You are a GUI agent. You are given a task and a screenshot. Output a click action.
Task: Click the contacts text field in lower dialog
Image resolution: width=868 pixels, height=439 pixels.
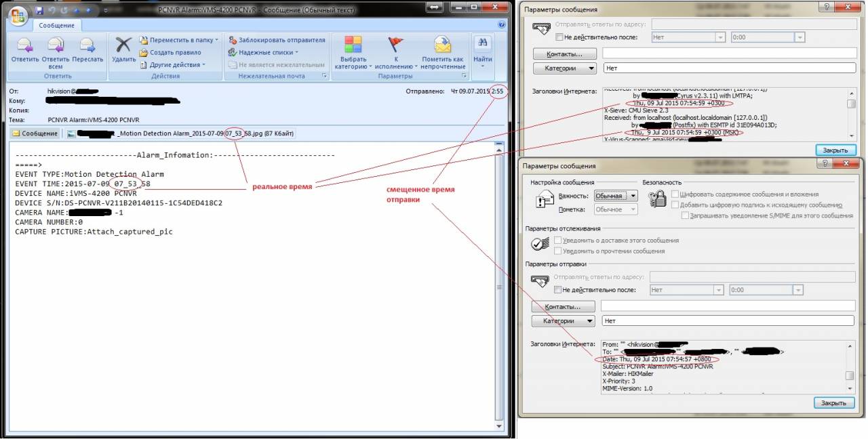pyautogui.click(x=728, y=306)
